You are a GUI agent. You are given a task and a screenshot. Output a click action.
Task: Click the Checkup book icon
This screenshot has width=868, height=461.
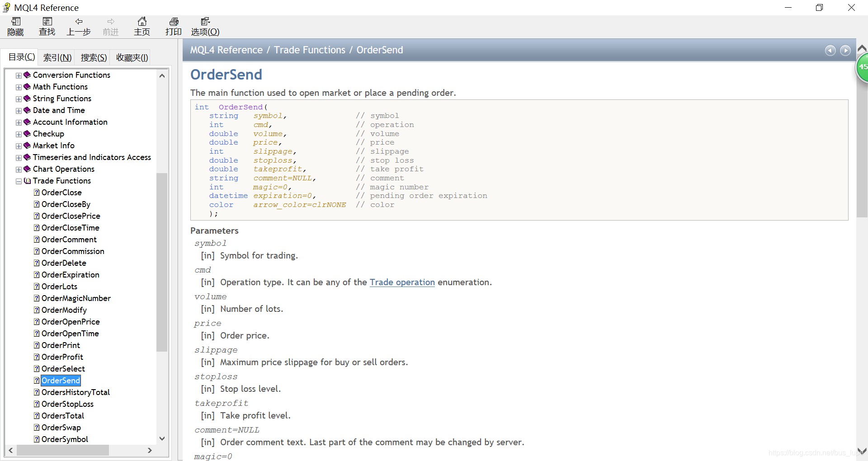(x=27, y=134)
